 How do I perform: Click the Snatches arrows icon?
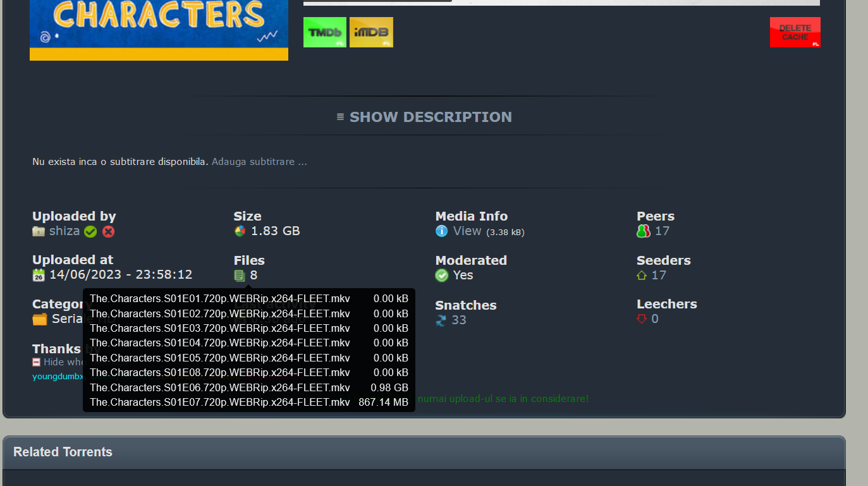click(x=441, y=320)
